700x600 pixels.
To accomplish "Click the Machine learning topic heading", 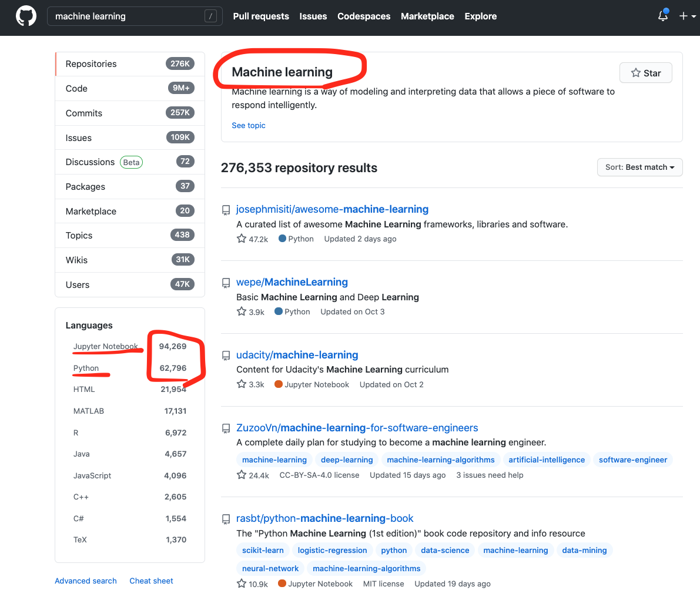I will (282, 72).
